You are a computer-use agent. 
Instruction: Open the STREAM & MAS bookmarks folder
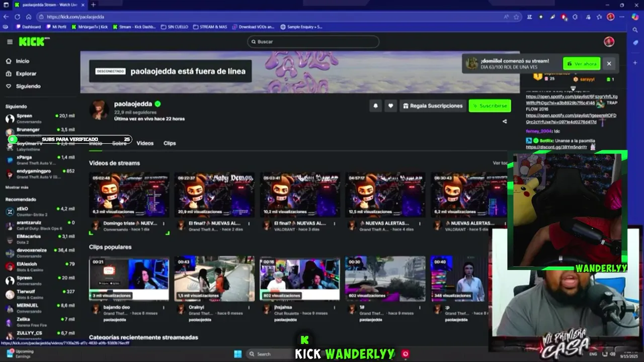pyautogui.click(x=210, y=27)
